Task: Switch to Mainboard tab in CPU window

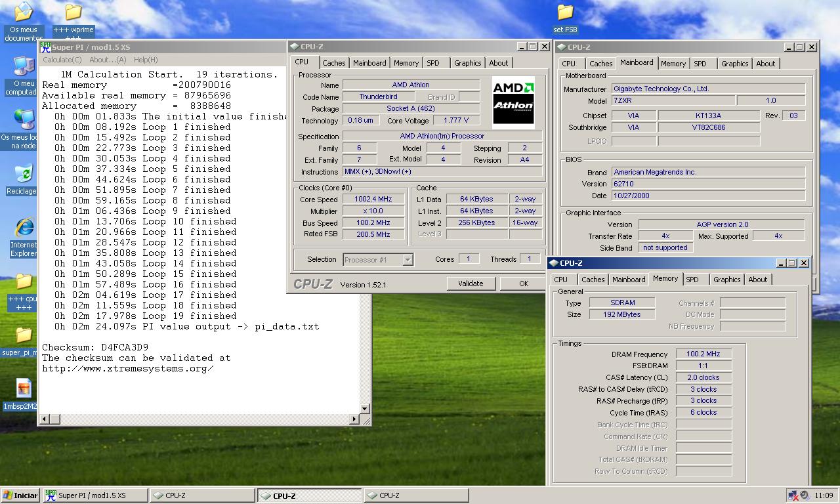Action: click(x=369, y=63)
